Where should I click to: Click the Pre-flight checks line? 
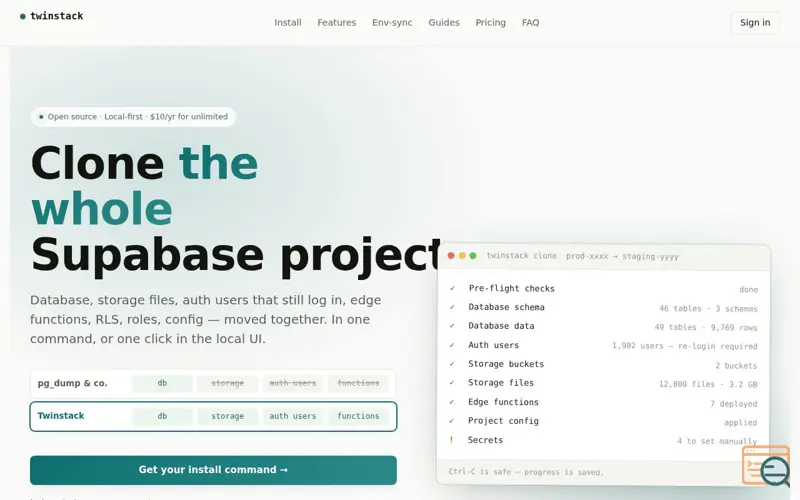click(x=604, y=289)
